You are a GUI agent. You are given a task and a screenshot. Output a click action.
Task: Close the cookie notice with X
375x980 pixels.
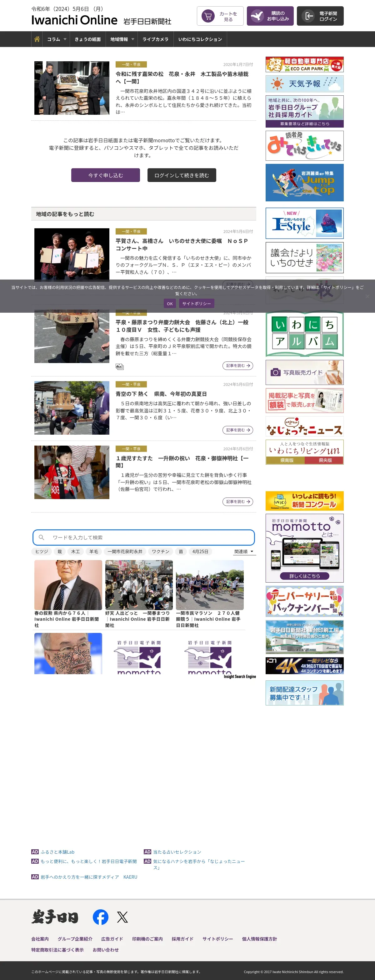367,296
